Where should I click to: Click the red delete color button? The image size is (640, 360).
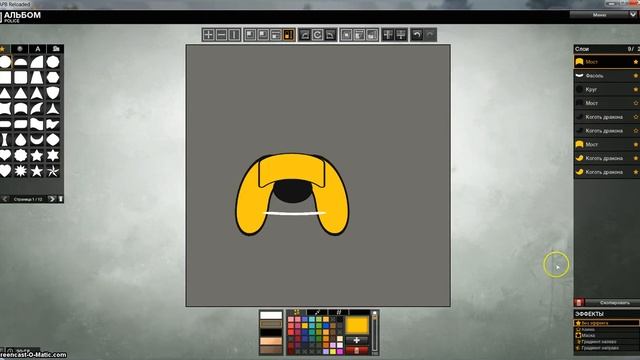357,350
